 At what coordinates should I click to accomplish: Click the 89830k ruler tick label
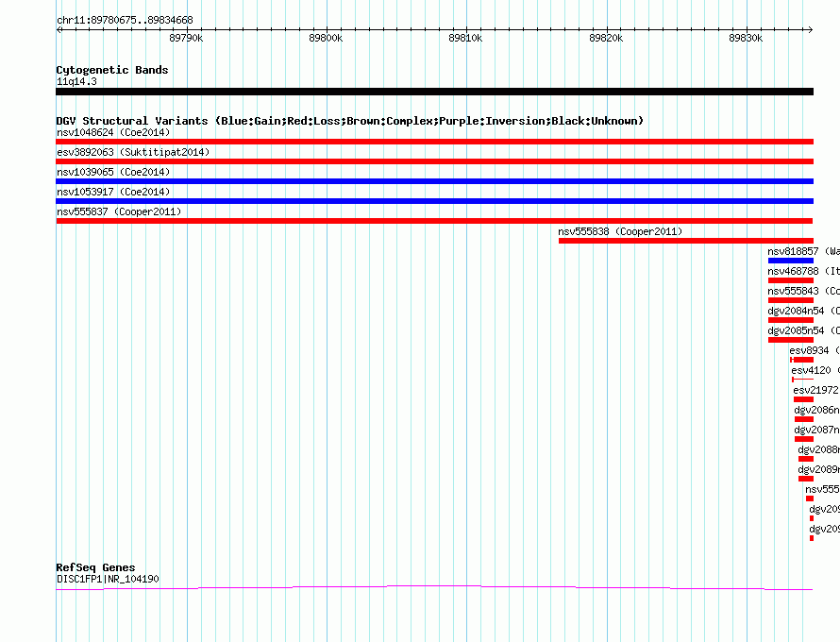[x=746, y=38]
